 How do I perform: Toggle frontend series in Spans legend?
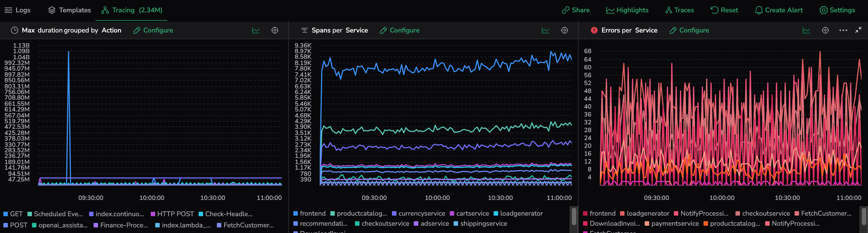coord(309,213)
